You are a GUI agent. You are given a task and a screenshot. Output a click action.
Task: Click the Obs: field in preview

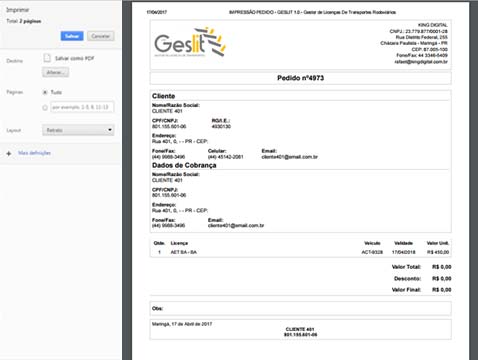(x=301, y=309)
